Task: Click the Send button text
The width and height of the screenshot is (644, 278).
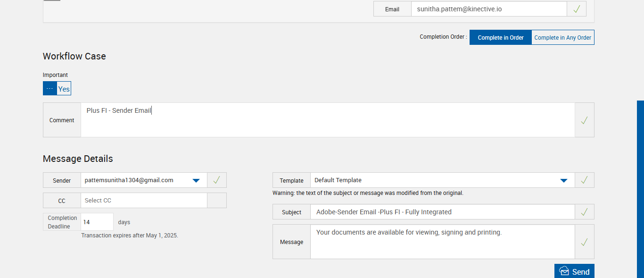Action: [x=581, y=272]
